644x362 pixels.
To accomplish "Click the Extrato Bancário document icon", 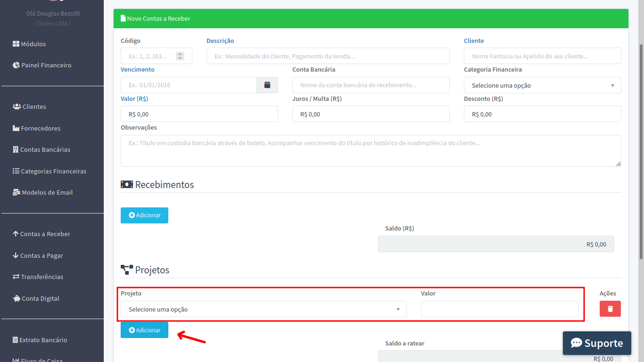I will [x=15, y=340].
